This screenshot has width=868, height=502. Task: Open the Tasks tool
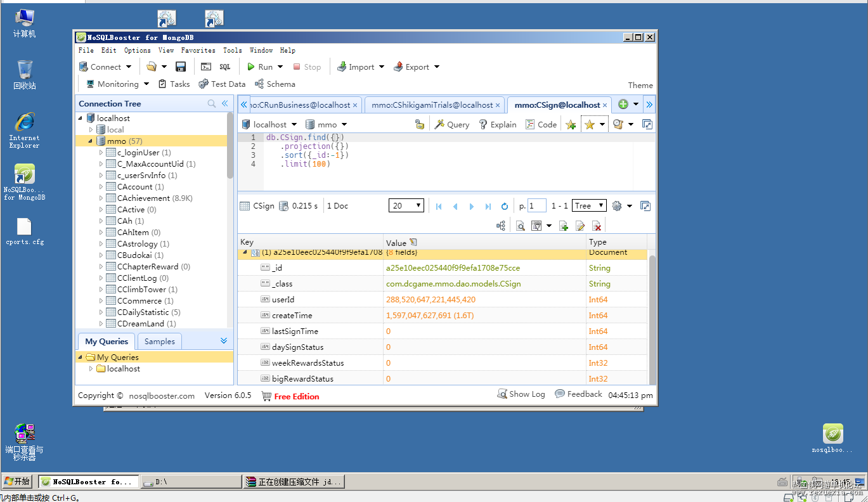pos(174,84)
